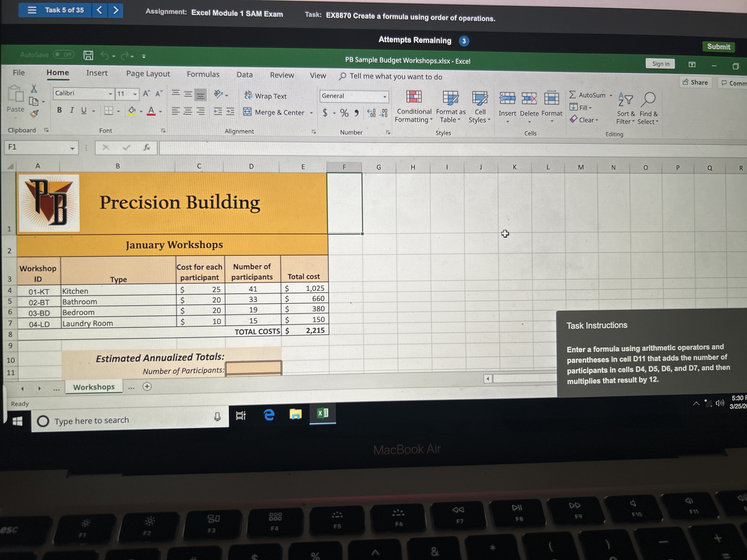The image size is (747, 560).
Task: Toggle Wrap Text
Action: click(265, 96)
